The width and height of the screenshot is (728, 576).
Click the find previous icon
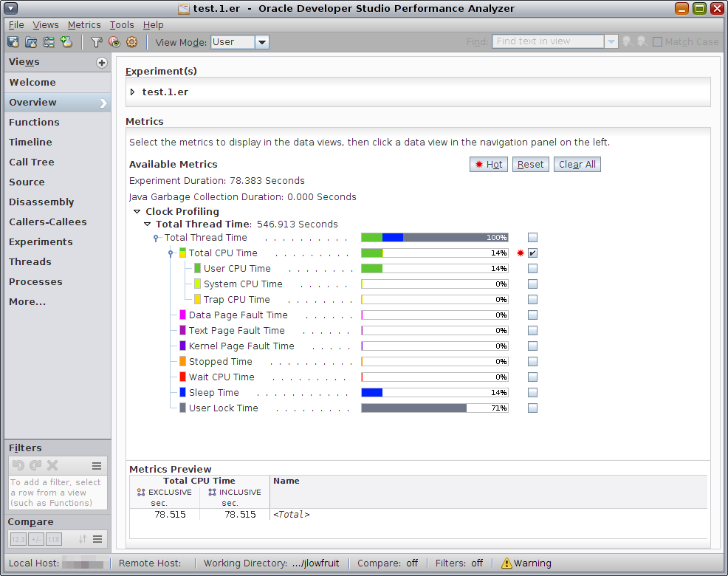coord(627,42)
